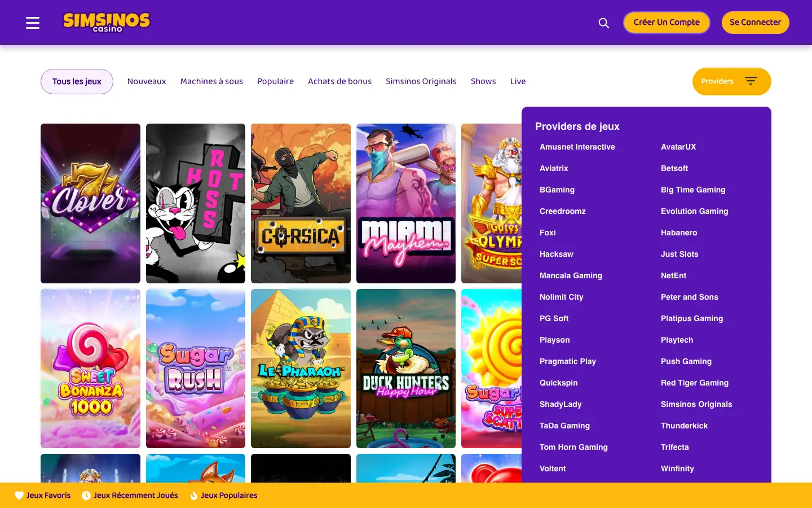This screenshot has height=508, width=812.
Task: Open the Shows tab
Action: (483, 81)
